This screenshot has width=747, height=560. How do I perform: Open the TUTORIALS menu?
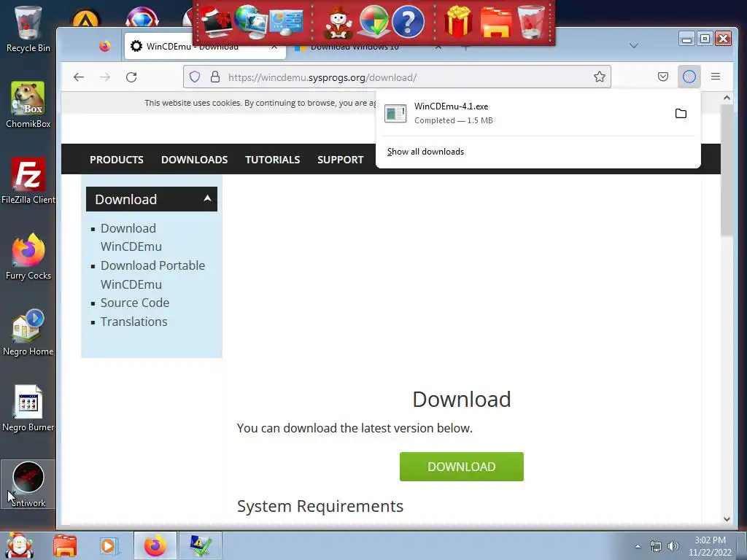[x=273, y=160]
